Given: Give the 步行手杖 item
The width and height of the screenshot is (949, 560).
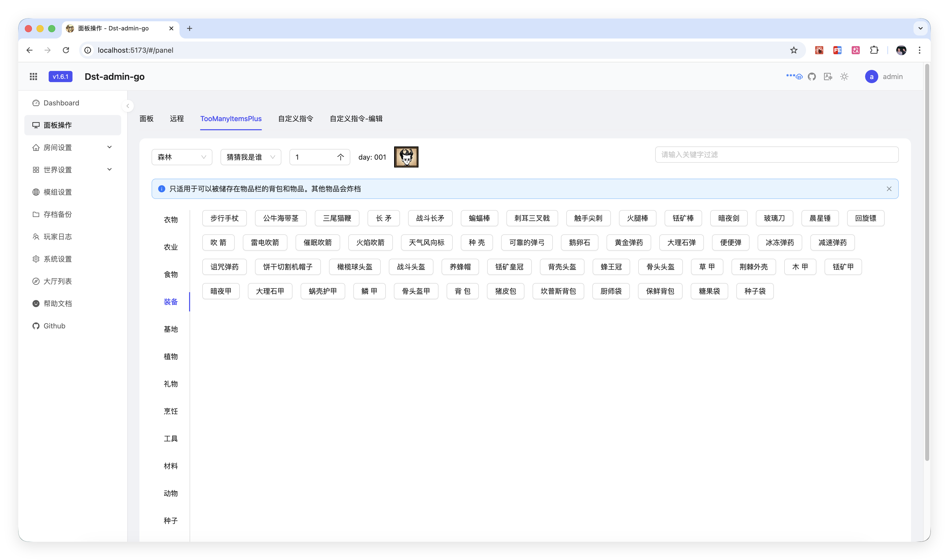Looking at the screenshot, I should coord(224,218).
